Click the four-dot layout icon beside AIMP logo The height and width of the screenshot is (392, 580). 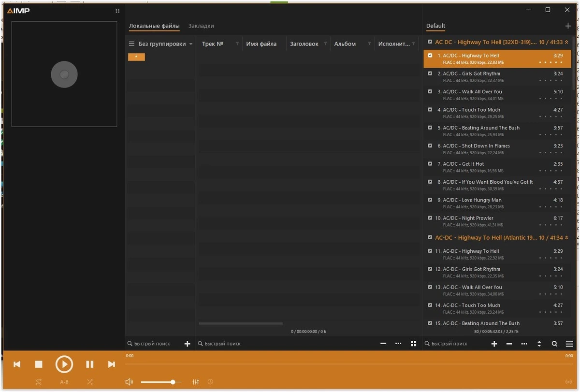117,11
